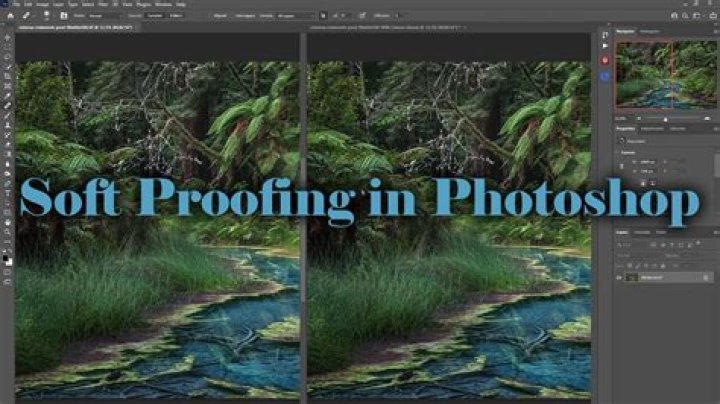Screen dimensions: 720x404
Task: Switch to the Channels tab
Action: pyautogui.click(x=642, y=232)
